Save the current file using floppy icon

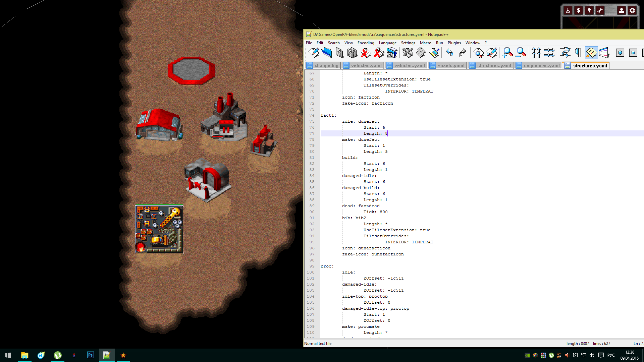click(x=339, y=53)
